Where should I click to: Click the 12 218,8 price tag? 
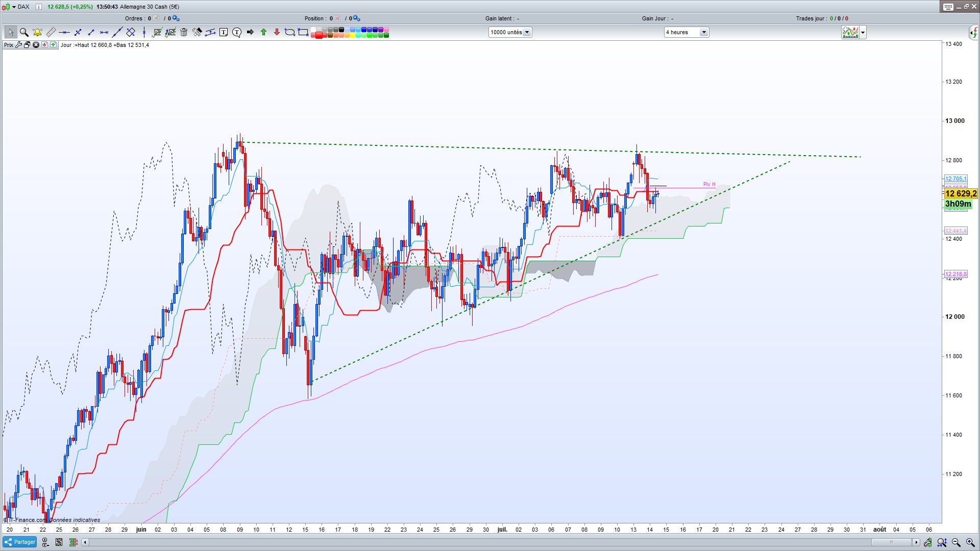955,274
